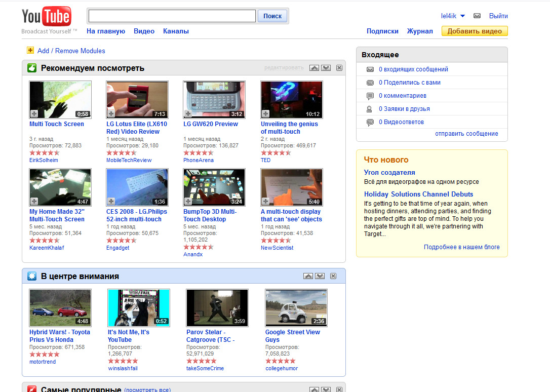The height and width of the screenshot is (392, 550).
Task: Focus the YouTube search input field
Action: [172, 16]
